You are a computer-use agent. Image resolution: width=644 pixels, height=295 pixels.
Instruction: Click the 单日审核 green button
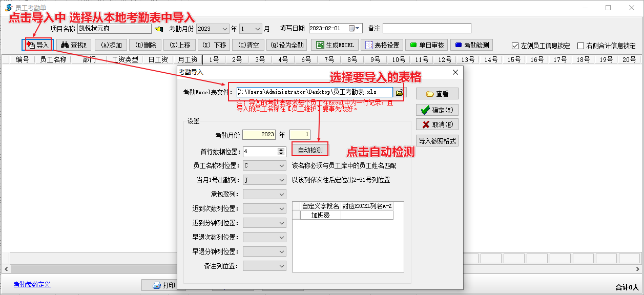click(x=427, y=45)
